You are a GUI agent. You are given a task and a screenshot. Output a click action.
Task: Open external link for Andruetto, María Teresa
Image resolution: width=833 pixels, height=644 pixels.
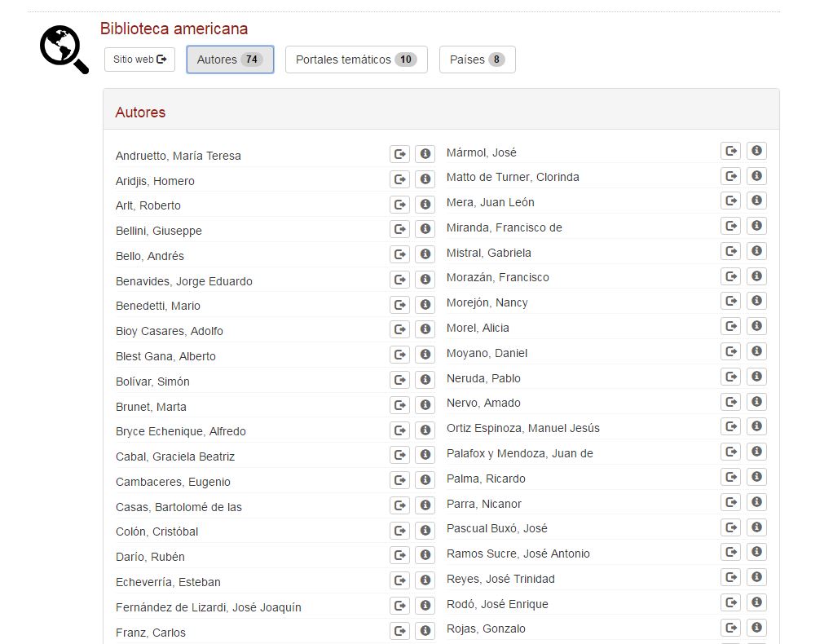pyautogui.click(x=399, y=154)
